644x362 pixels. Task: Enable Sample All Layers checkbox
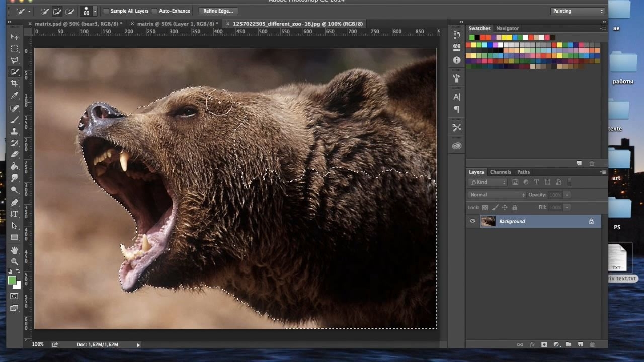[106, 11]
